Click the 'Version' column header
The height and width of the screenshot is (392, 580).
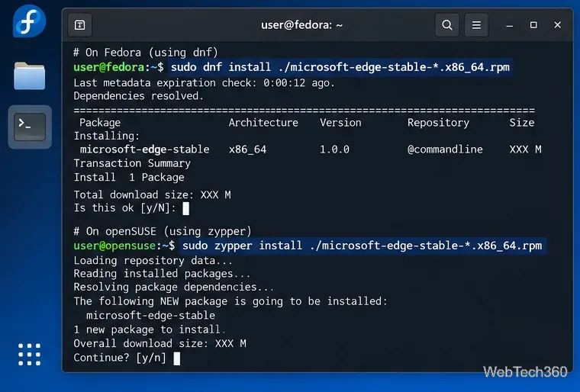(x=340, y=123)
